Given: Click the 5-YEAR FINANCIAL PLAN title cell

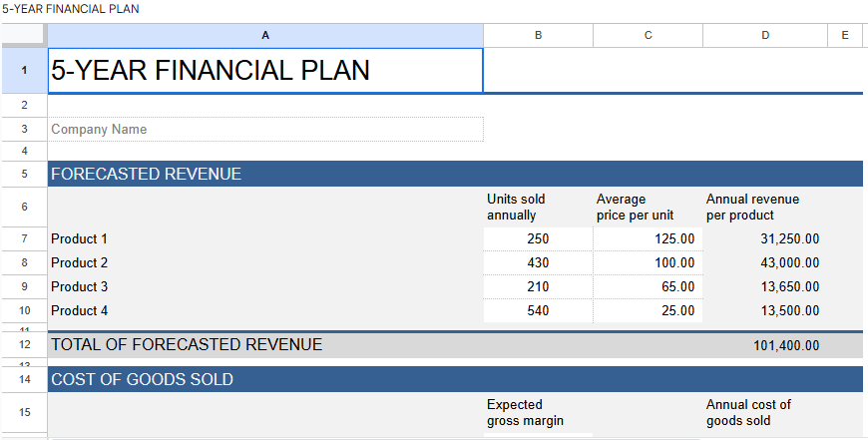Looking at the screenshot, I should (x=265, y=71).
